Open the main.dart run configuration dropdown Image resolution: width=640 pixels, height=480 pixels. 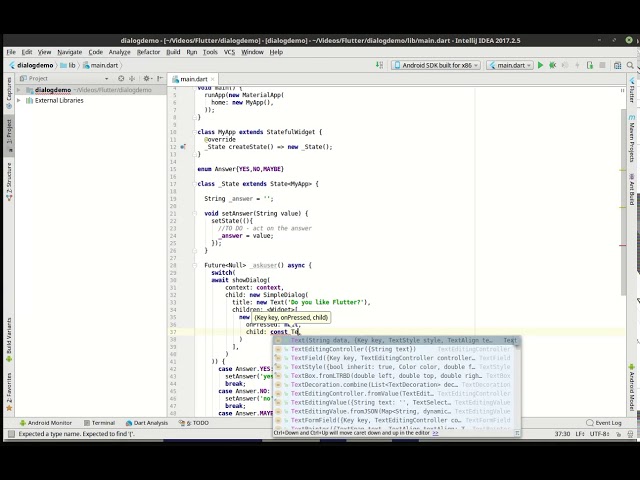[510, 65]
